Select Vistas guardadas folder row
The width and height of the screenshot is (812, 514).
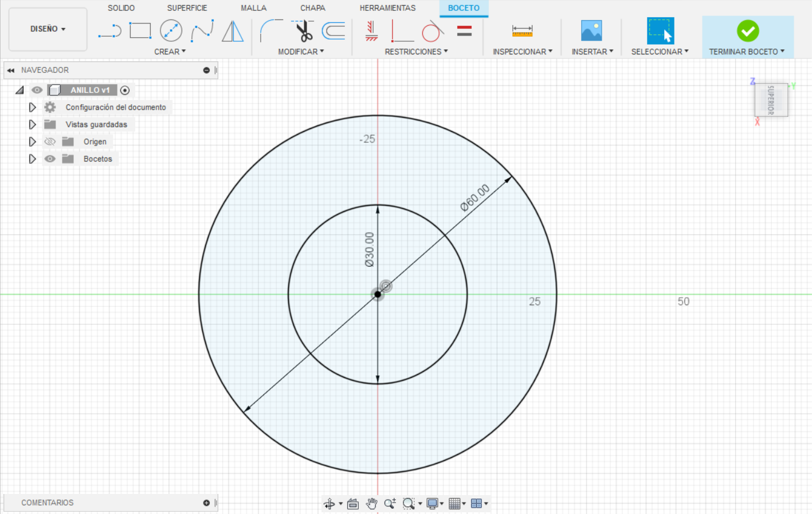point(89,124)
